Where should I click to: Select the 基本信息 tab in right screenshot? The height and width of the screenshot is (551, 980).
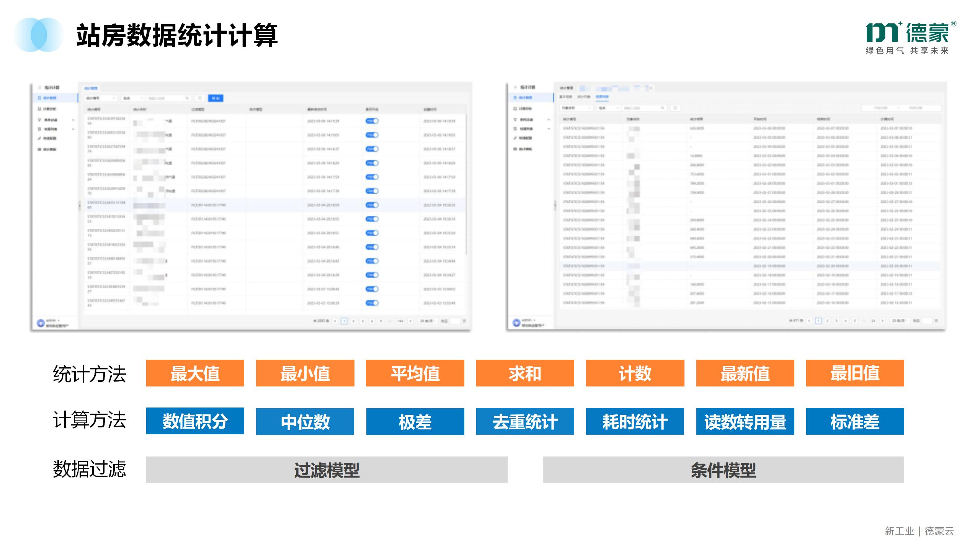pos(565,97)
